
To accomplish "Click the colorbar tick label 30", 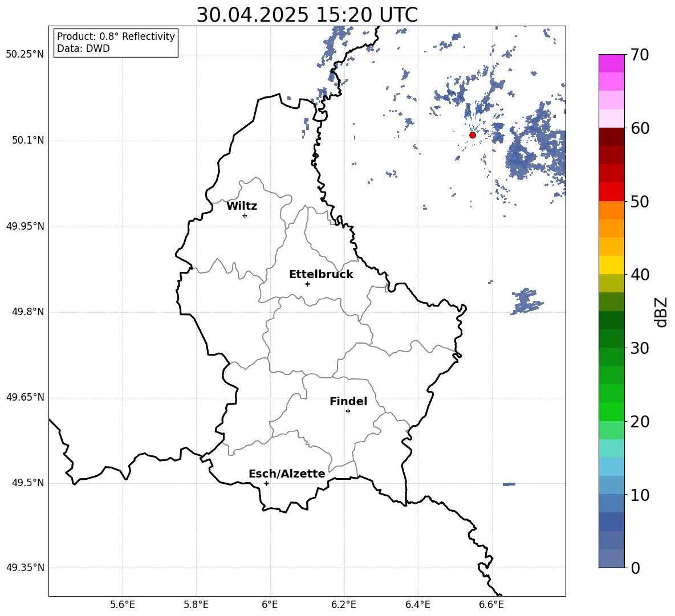I will (640, 348).
